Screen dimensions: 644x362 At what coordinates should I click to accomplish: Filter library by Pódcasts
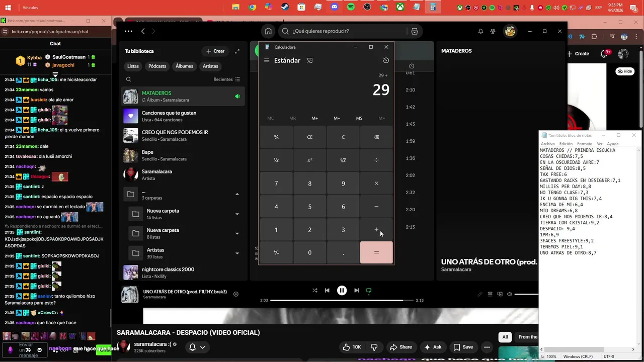(x=157, y=66)
